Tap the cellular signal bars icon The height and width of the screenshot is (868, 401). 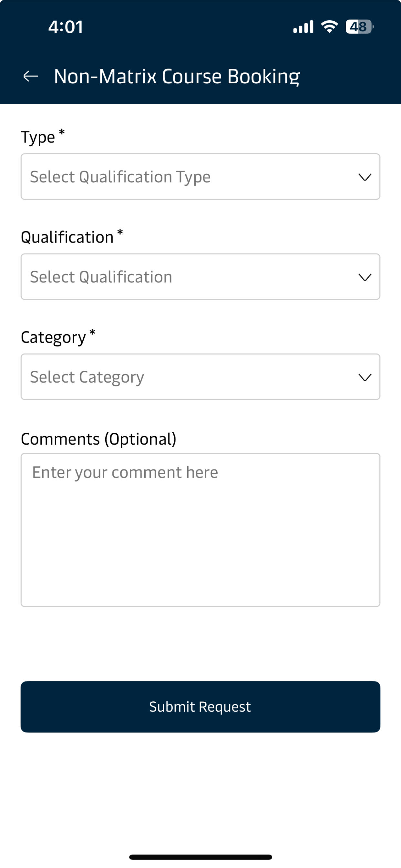tap(303, 26)
